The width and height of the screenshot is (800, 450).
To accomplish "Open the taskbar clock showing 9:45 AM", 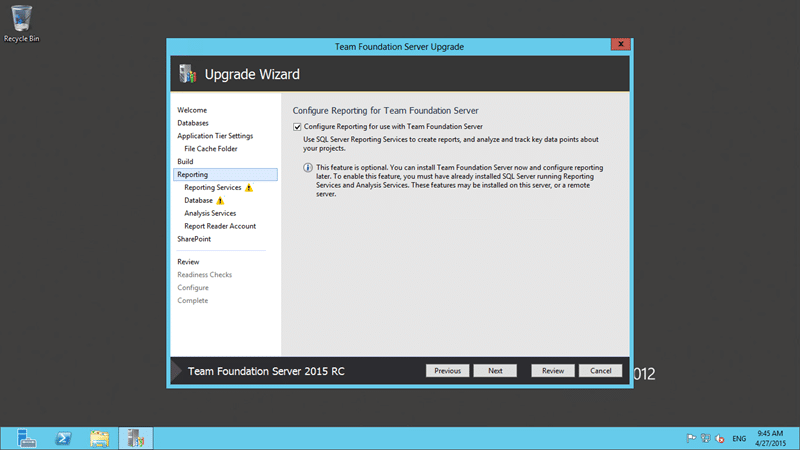I will pos(770,438).
